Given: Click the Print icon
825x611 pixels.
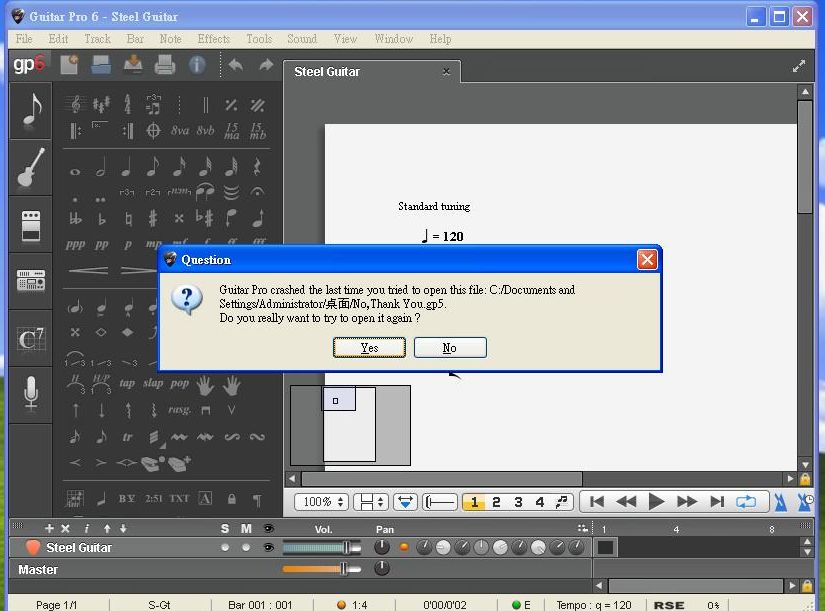Looking at the screenshot, I should click(x=165, y=65).
